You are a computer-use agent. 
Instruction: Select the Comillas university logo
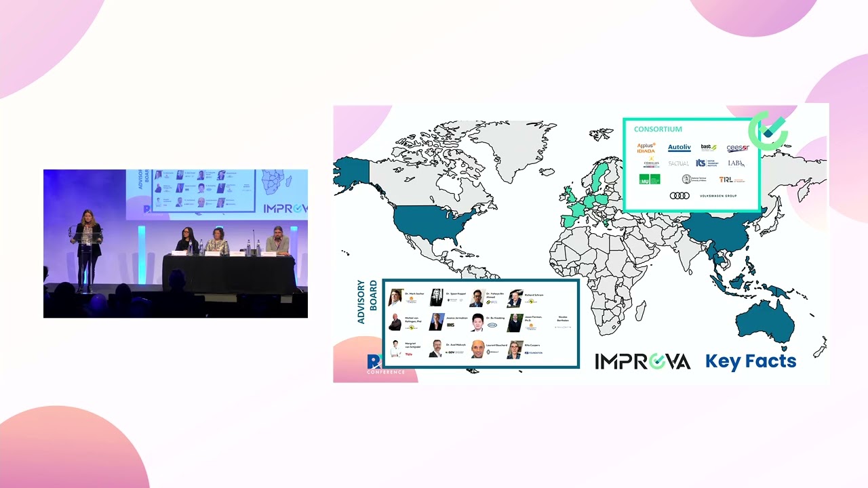[x=651, y=162]
